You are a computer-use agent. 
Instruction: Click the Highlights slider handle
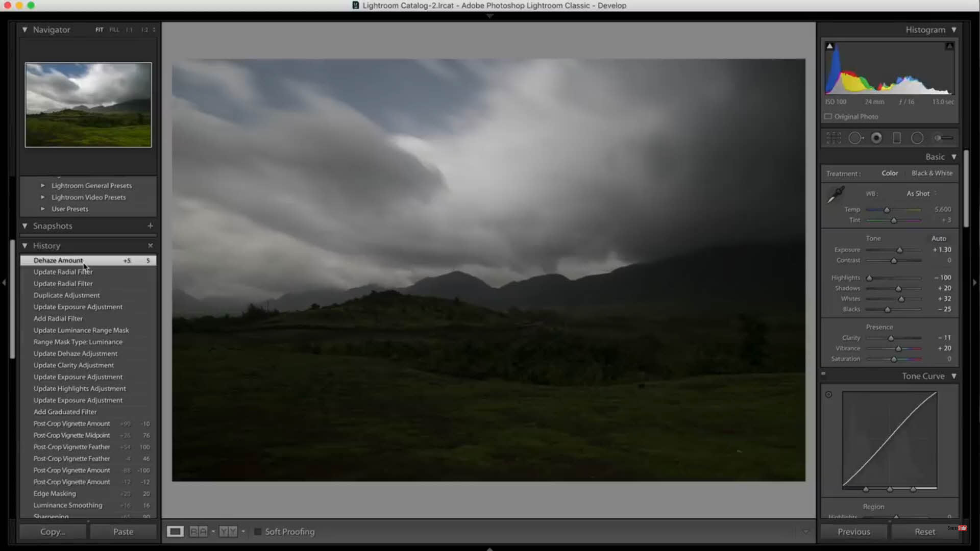pyautogui.click(x=869, y=278)
